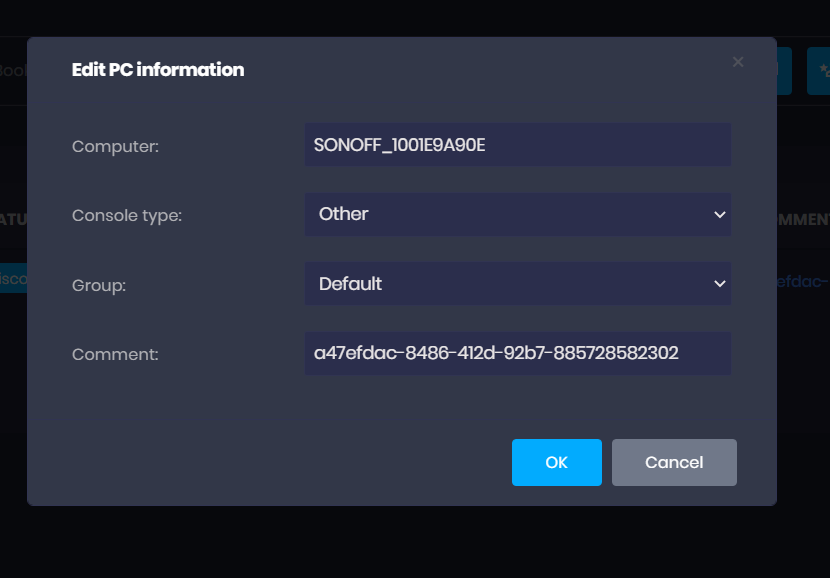Click the star icon button behind dialog
Image resolution: width=830 pixels, height=578 pixels.
click(820, 71)
